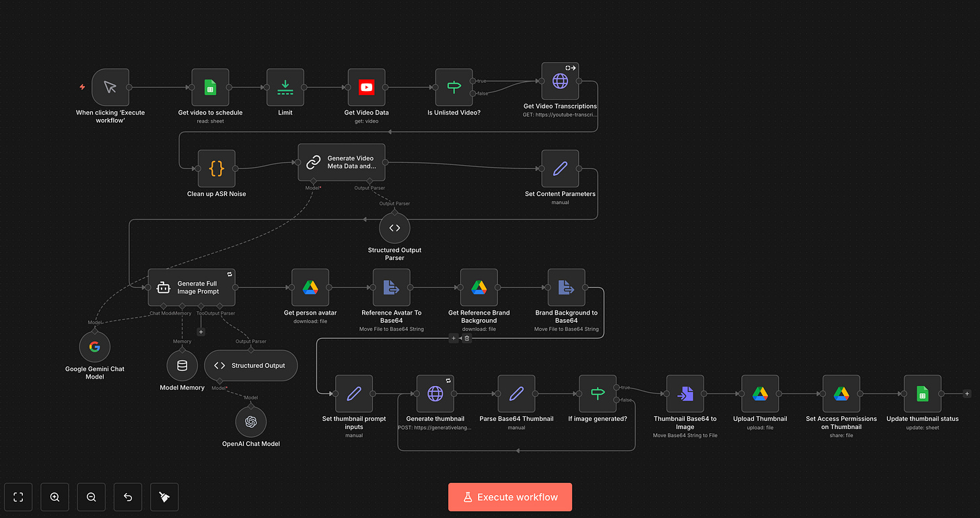Open the 'Get Video Transcriptions' HTTP node
The image size is (980, 518).
(x=560, y=81)
